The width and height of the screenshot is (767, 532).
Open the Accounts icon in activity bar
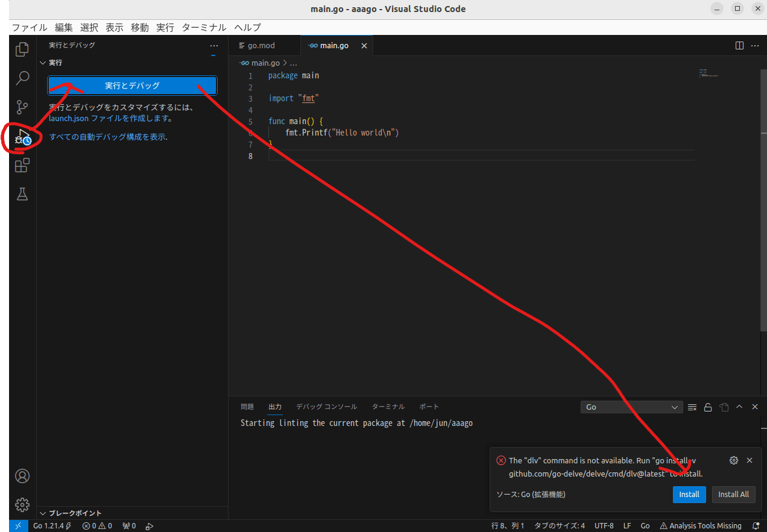point(22,476)
